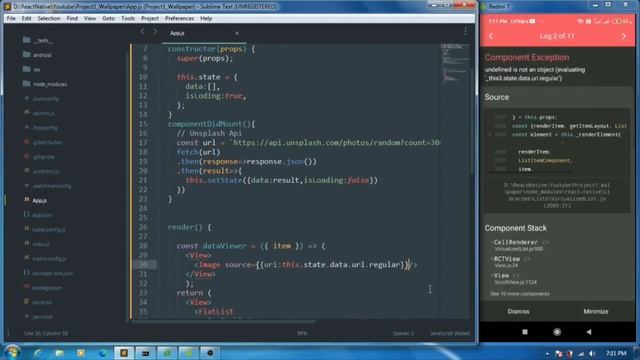This screenshot has width=640, height=360.
Task: Click the code minimap preview
Action: tap(455, 63)
